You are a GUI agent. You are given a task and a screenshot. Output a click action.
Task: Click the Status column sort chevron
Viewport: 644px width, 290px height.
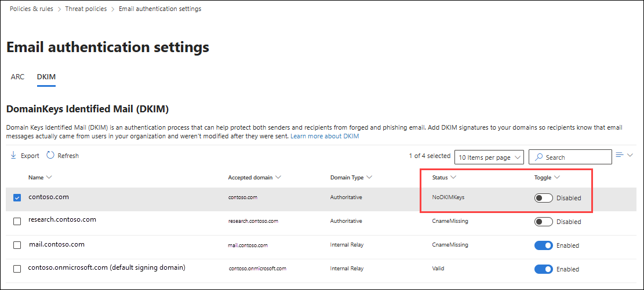(x=454, y=177)
